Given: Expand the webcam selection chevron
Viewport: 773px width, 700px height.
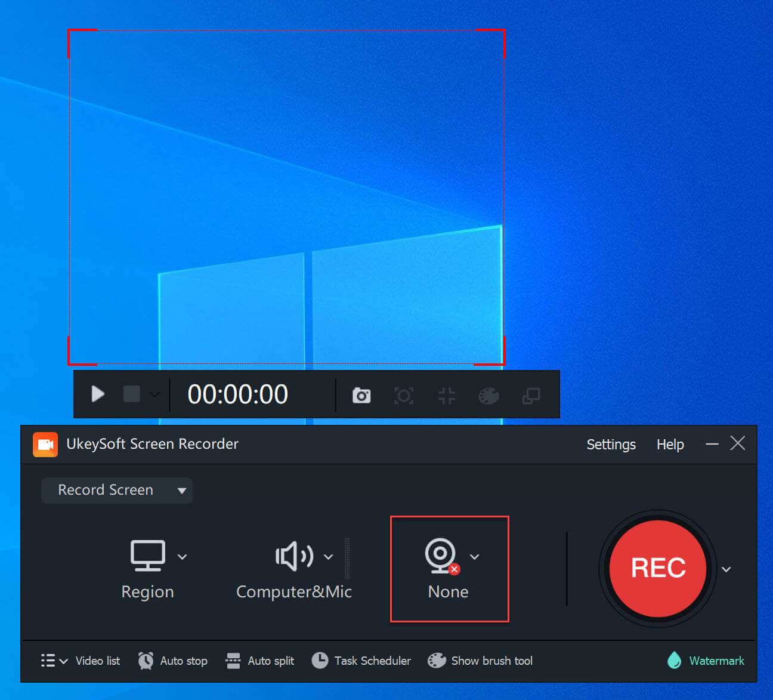Looking at the screenshot, I should tap(474, 557).
